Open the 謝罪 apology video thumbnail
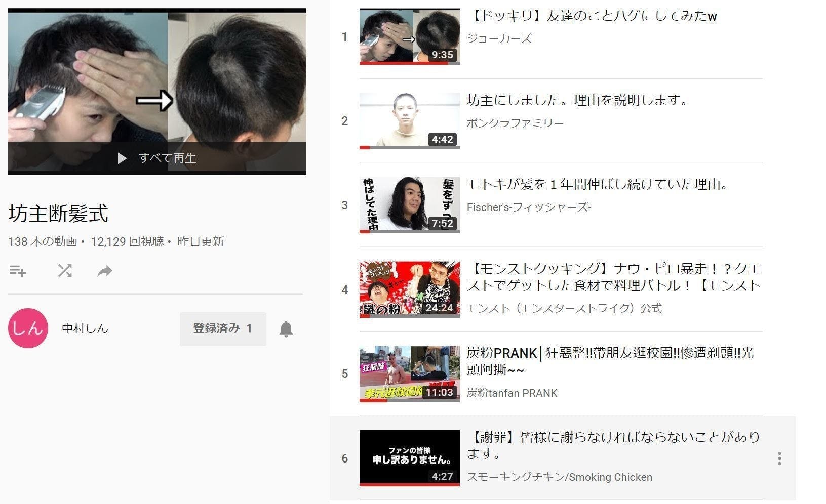Image resolution: width=826 pixels, height=504 pixels. (x=409, y=458)
